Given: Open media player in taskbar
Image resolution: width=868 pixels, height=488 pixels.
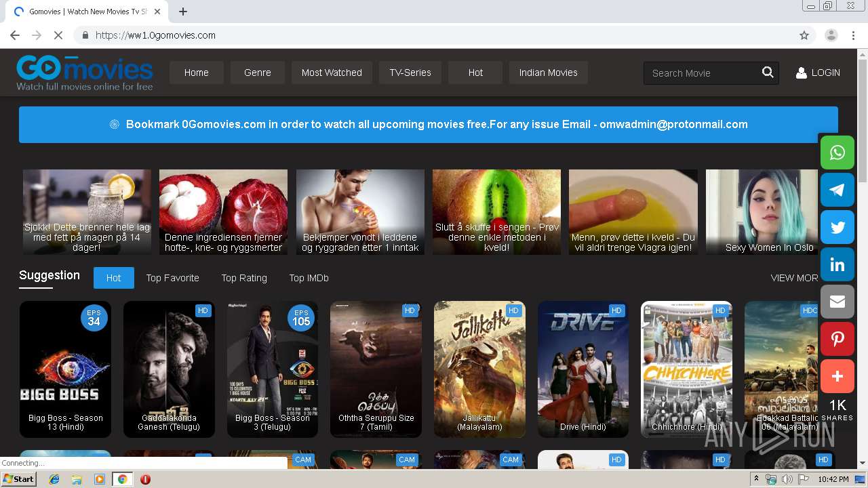Looking at the screenshot, I should 100,479.
